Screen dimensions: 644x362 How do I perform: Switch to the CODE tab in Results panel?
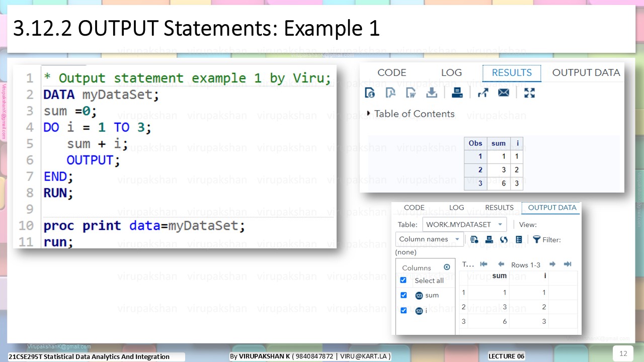(x=391, y=72)
